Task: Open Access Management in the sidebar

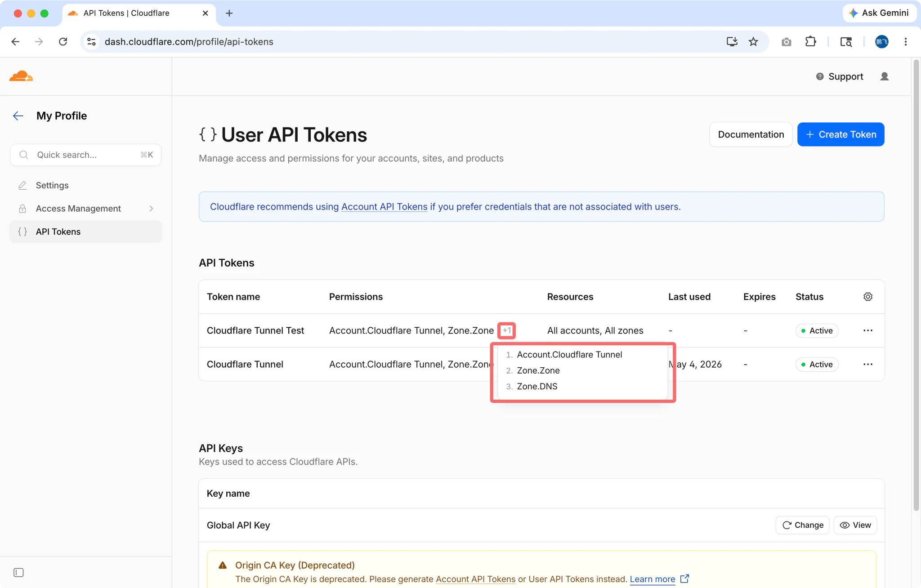Action: point(85,209)
